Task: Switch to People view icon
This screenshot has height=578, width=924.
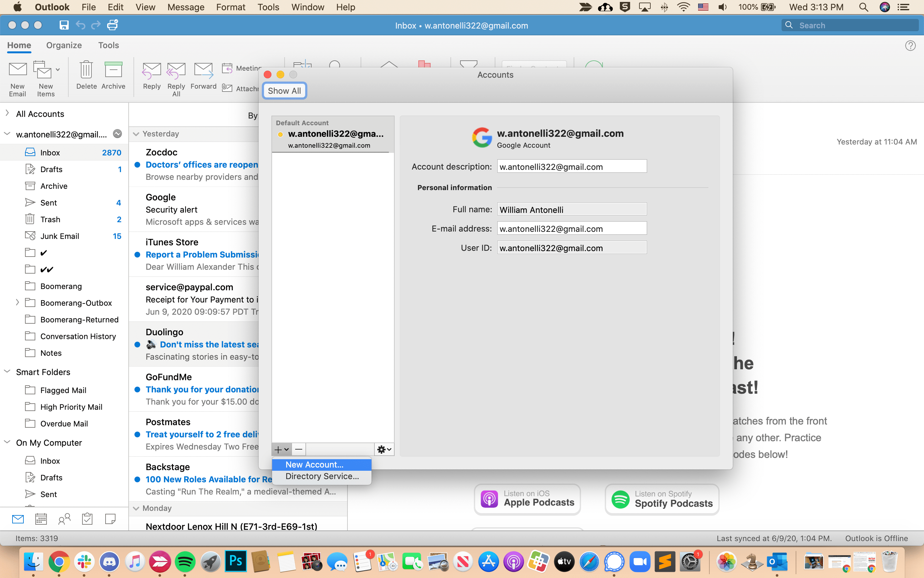Action: 64,519
